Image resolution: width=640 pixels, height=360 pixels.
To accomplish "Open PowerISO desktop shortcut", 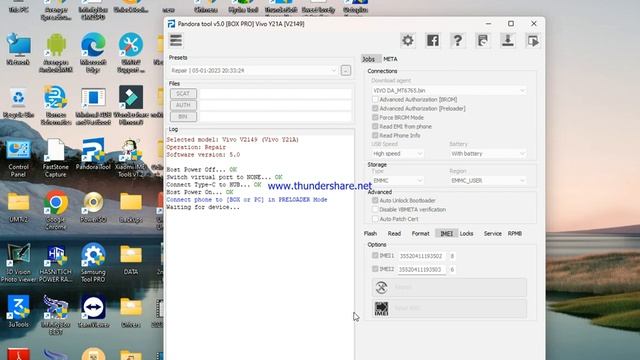I will (x=93, y=207).
